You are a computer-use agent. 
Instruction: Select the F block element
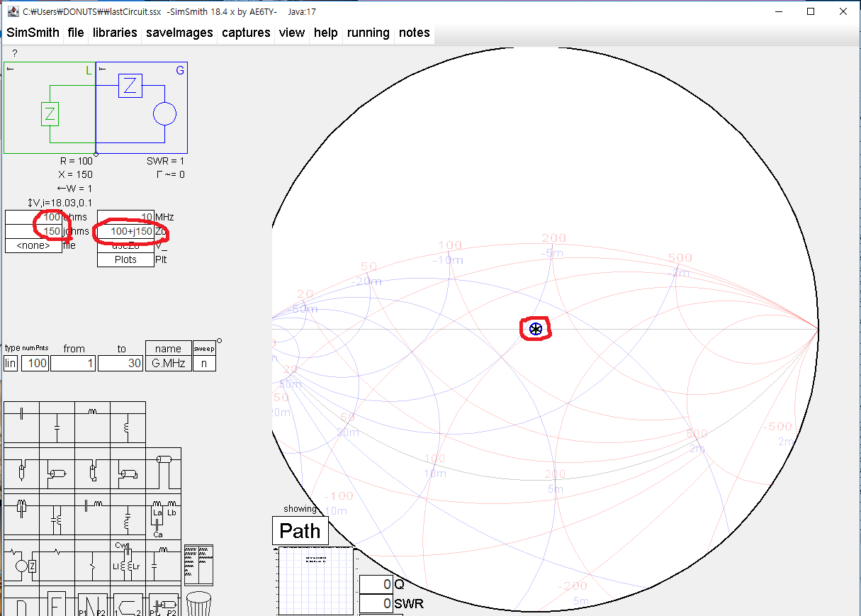pos(57,601)
